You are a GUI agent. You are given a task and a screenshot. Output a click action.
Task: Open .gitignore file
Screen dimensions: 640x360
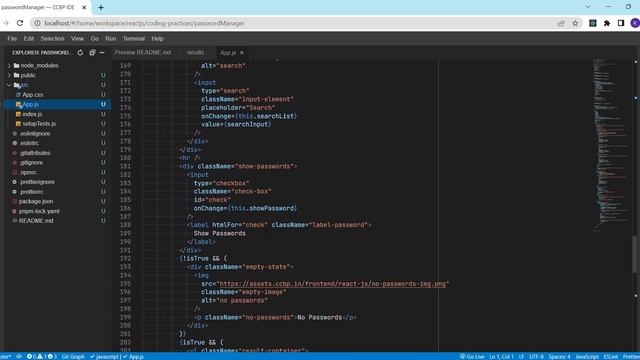[x=31, y=162]
